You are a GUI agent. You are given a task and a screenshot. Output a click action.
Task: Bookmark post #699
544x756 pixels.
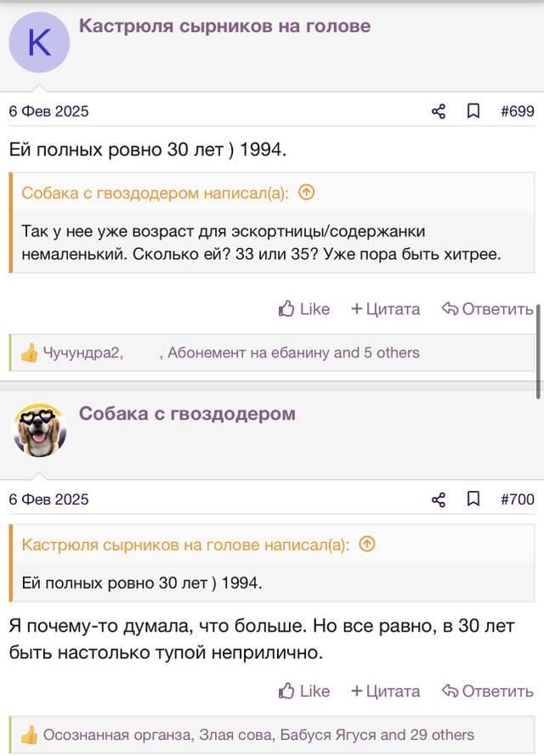coord(473,111)
